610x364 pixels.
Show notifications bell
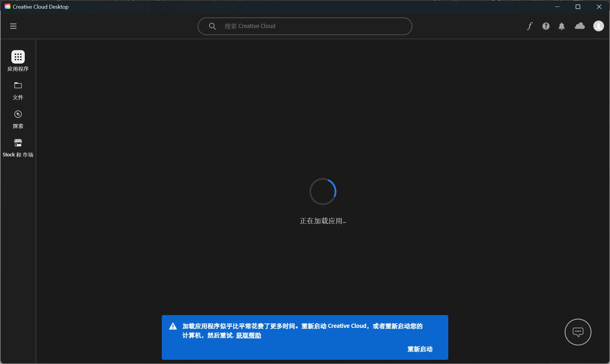[x=562, y=26]
